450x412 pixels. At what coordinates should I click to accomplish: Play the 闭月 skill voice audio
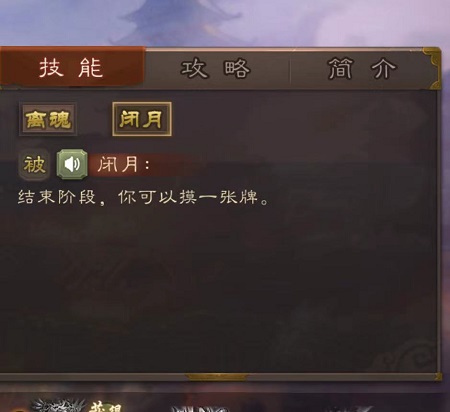[72, 164]
